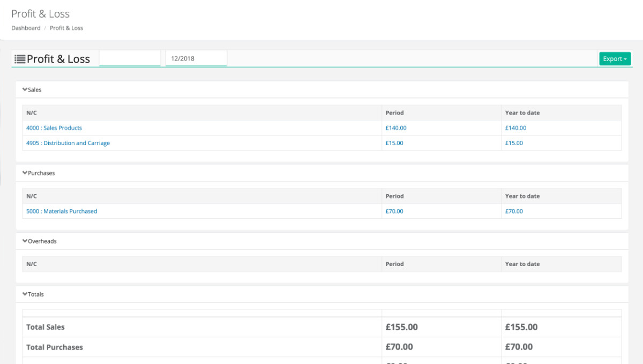Click the list icon beside the Profit & Loss heading
The image size is (643, 364).
tap(20, 58)
